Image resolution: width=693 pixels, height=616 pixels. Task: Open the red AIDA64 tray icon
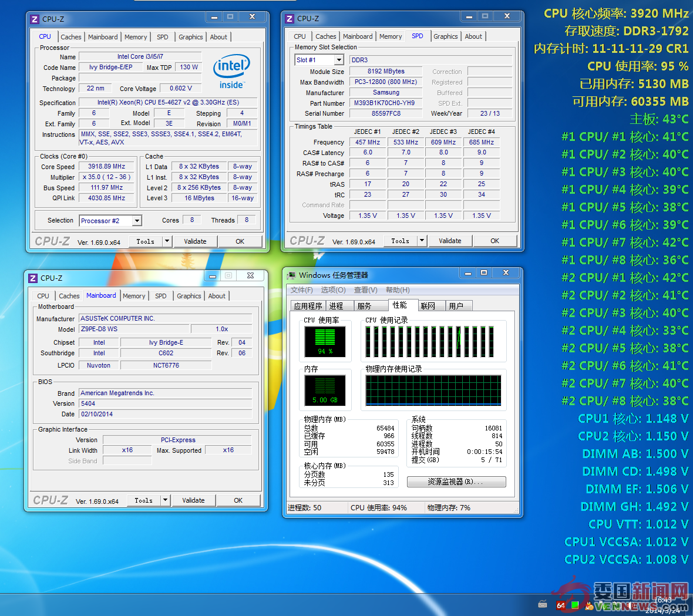560,605
